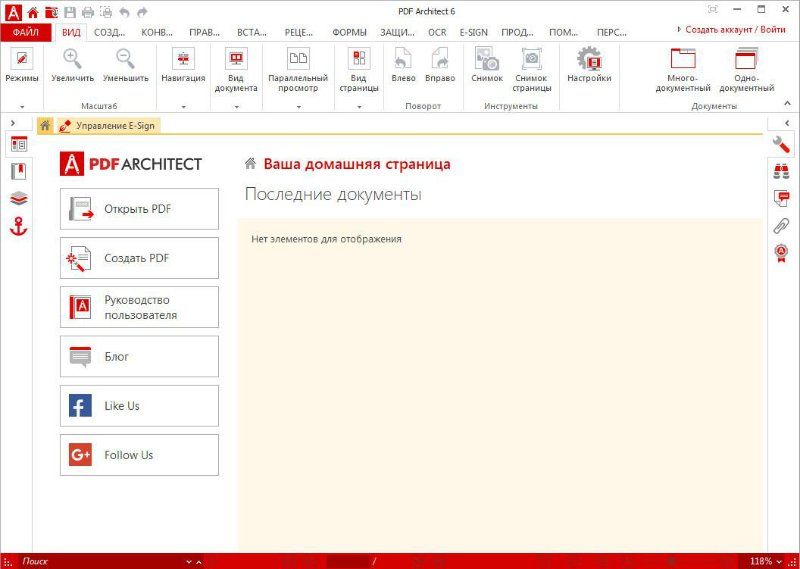Screen dimensions: 800x569
Task: Click the page number field in status bar
Action: [x=347, y=561]
